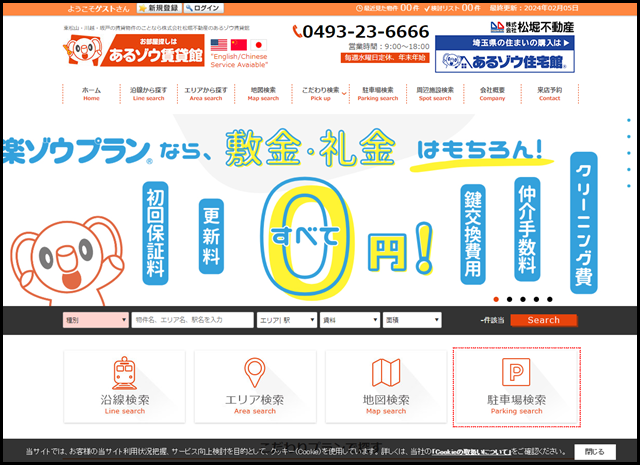The image size is (640, 465).
Task: Click the train icon for 沿線検索
Action: pos(124,373)
